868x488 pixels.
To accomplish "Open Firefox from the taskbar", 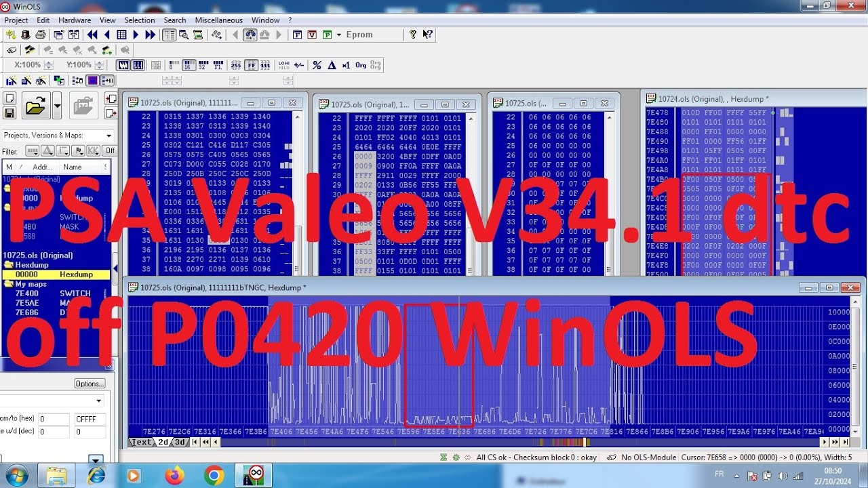I will click(x=174, y=476).
